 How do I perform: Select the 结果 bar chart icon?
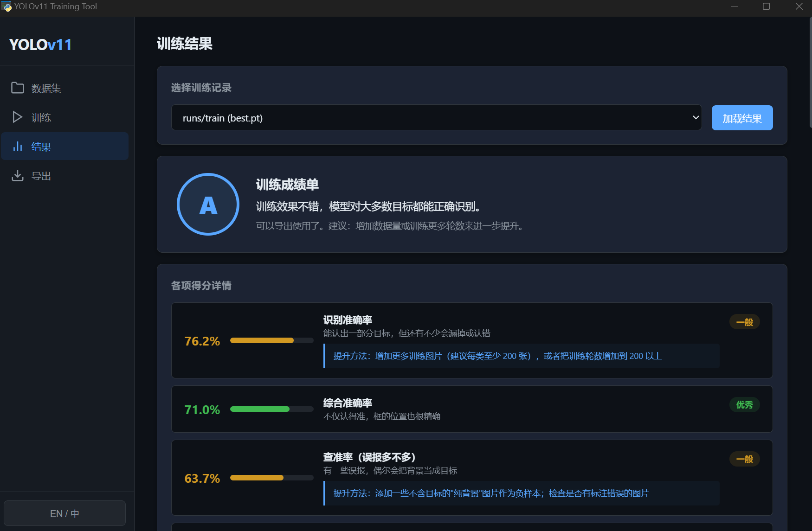tap(17, 146)
